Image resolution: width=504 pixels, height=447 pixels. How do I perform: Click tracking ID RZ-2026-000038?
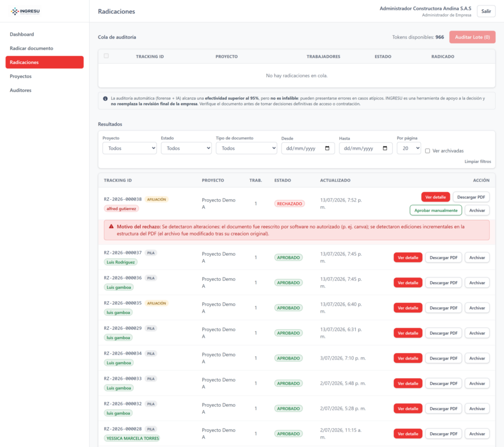click(123, 199)
